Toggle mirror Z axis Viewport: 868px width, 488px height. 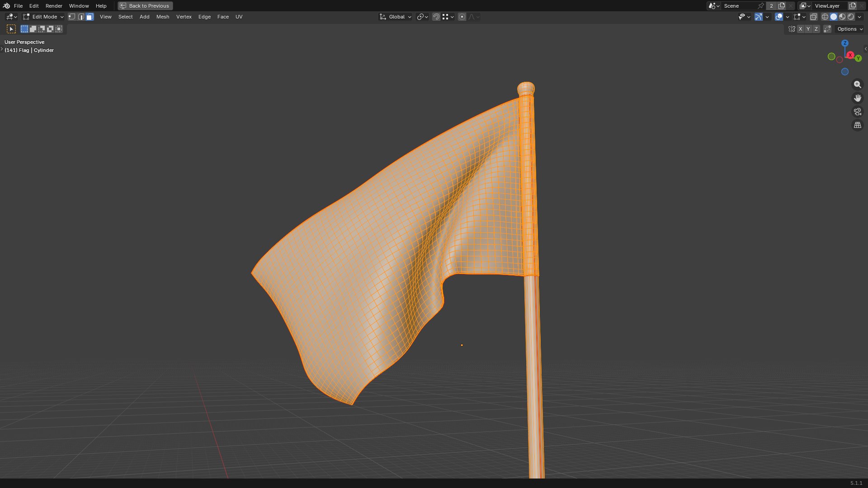(x=816, y=29)
